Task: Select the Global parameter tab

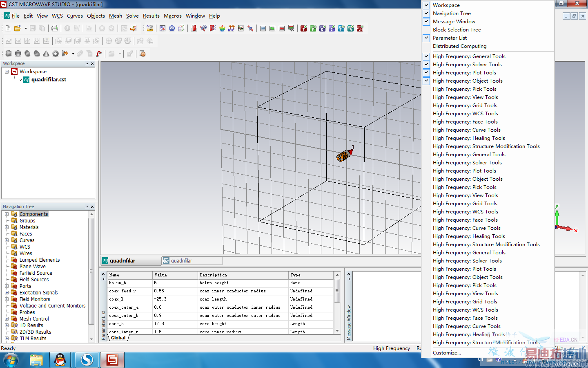Action: point(118,338)
